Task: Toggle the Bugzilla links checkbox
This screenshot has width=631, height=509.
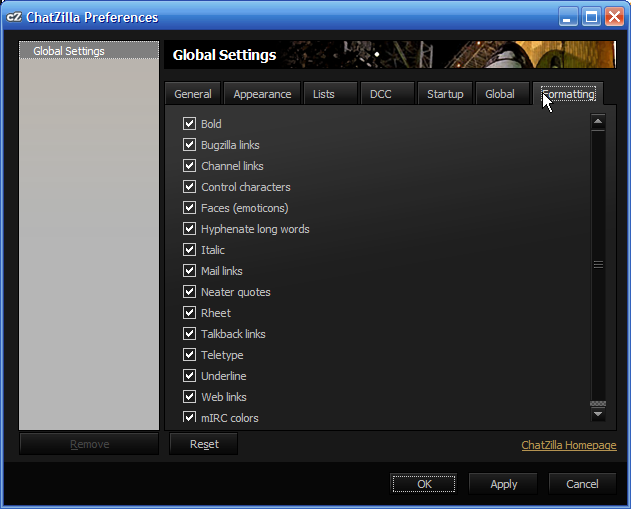Action: (x=190, y=144)
